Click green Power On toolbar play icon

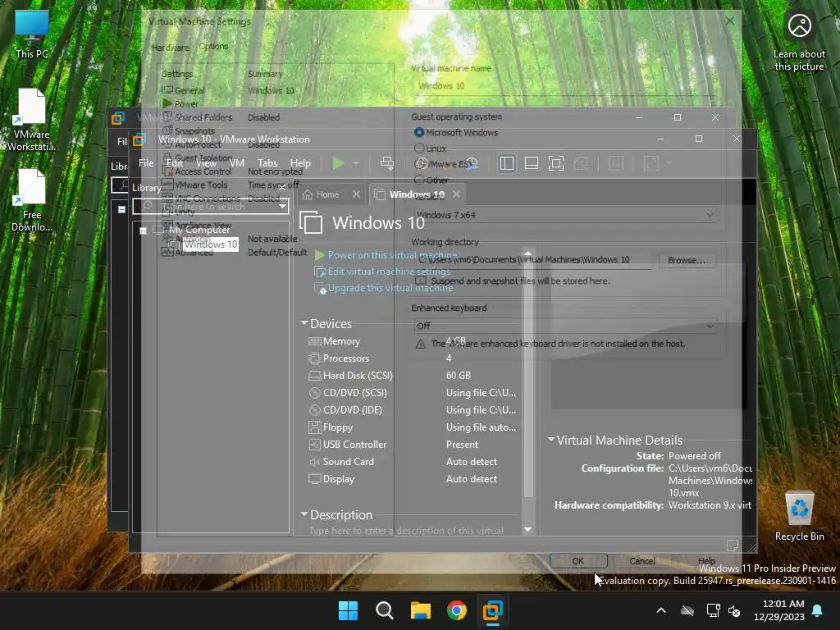coord(338,163)
